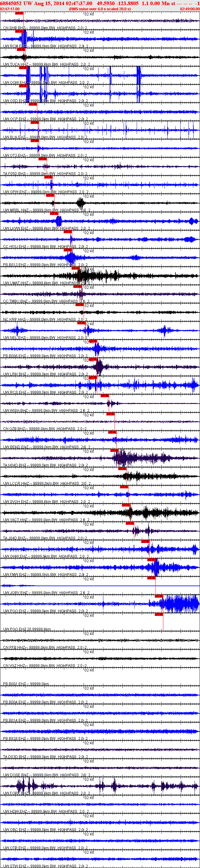200x868 pixels.
Task: Select the CN SHB BHZ station label
Action: click(x=45, y=28)
